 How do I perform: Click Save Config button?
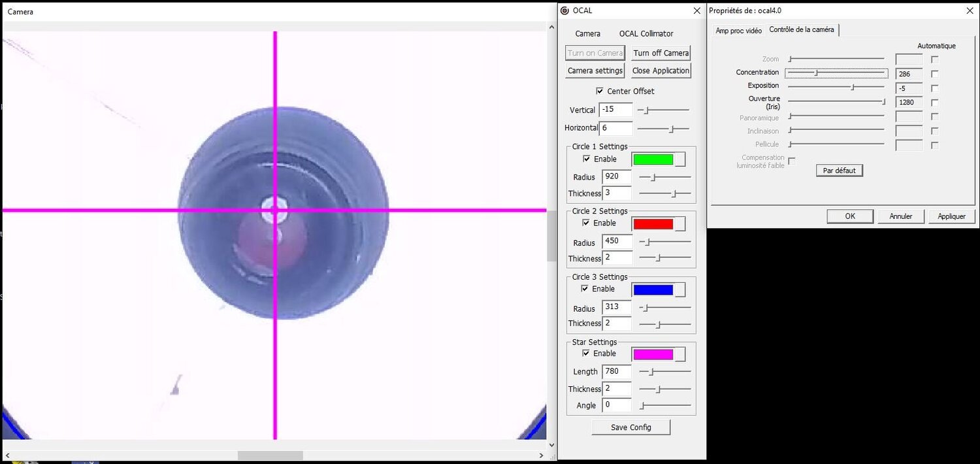click(631, 427)
